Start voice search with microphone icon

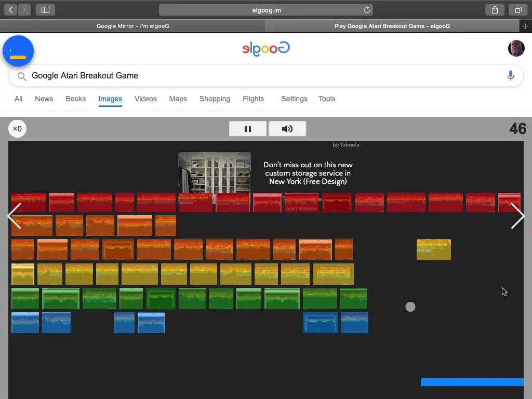pyautogui.click(x=510, y=75)
